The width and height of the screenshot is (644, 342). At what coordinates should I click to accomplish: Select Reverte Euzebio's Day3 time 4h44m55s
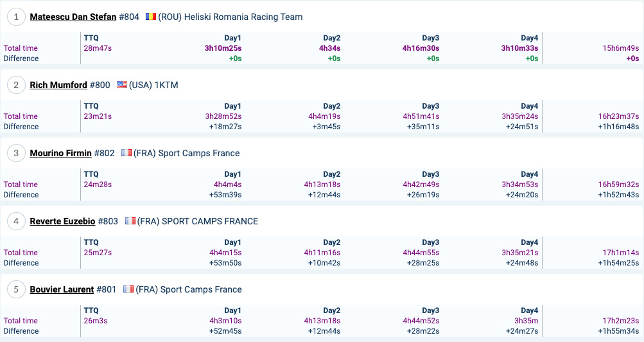point(421,253)
